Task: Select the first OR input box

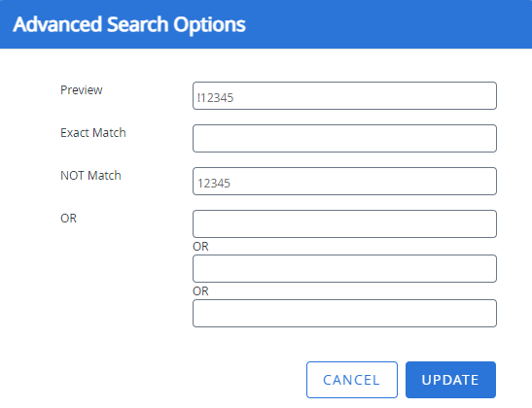Action: click(x=344, y=223)
